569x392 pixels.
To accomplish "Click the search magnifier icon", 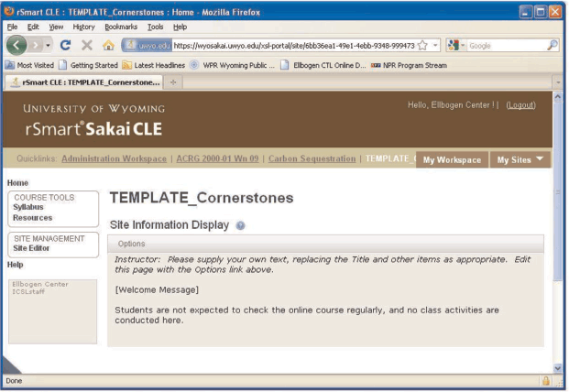I will (552, 45).
